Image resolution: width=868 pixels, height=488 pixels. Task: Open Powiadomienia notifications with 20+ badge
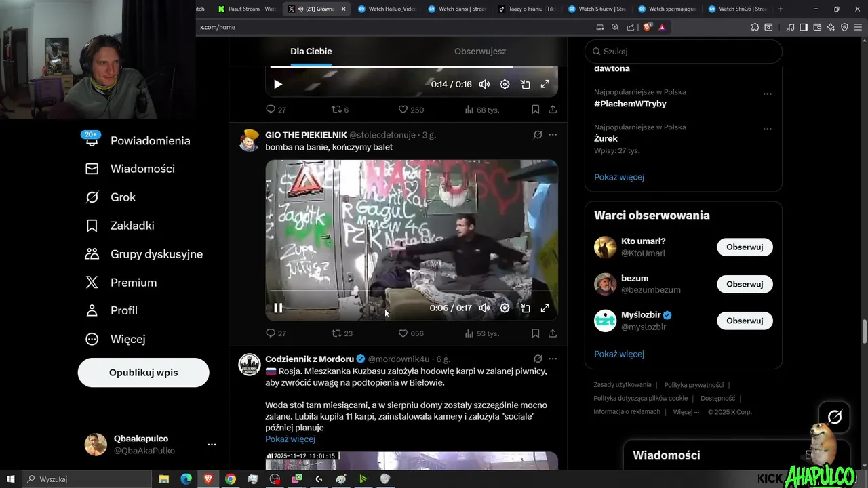click(138, 140)
